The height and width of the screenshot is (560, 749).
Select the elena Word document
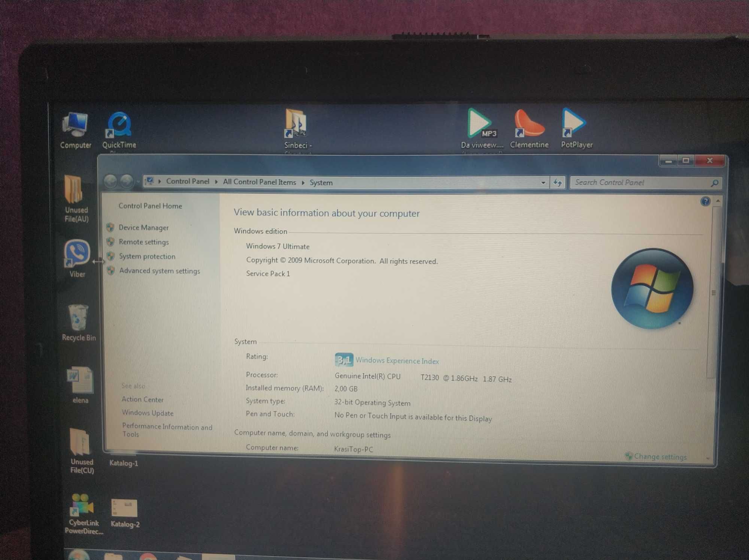click(80, 385)
